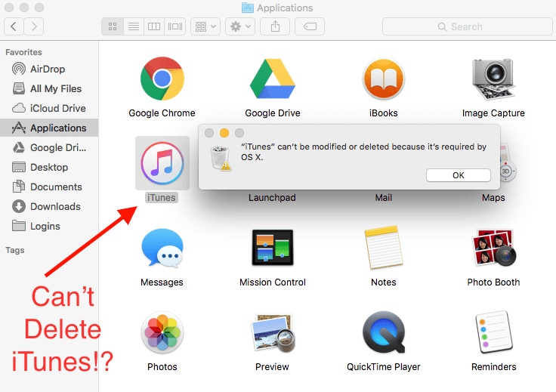Select the QuickTime Player app icon
Image resolution: width=556 pixels, height=392 pixels.
[384, 332]
